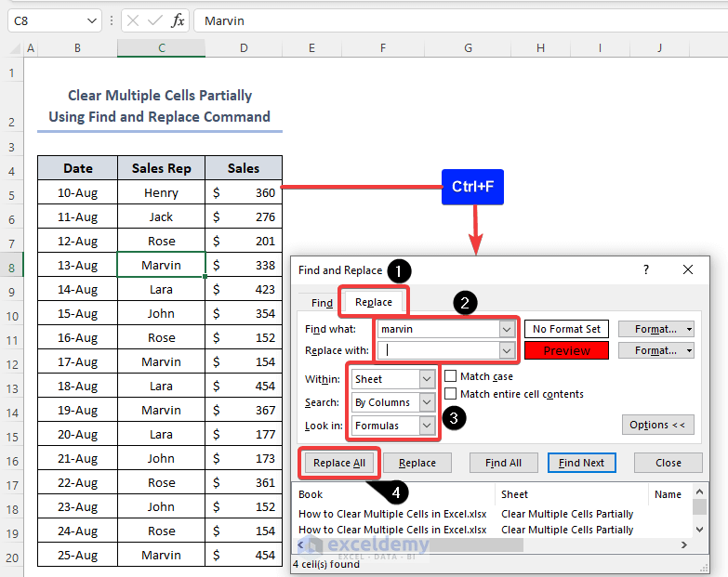Click the single Replace button
The image size is (728, 577).
point(417,463)
